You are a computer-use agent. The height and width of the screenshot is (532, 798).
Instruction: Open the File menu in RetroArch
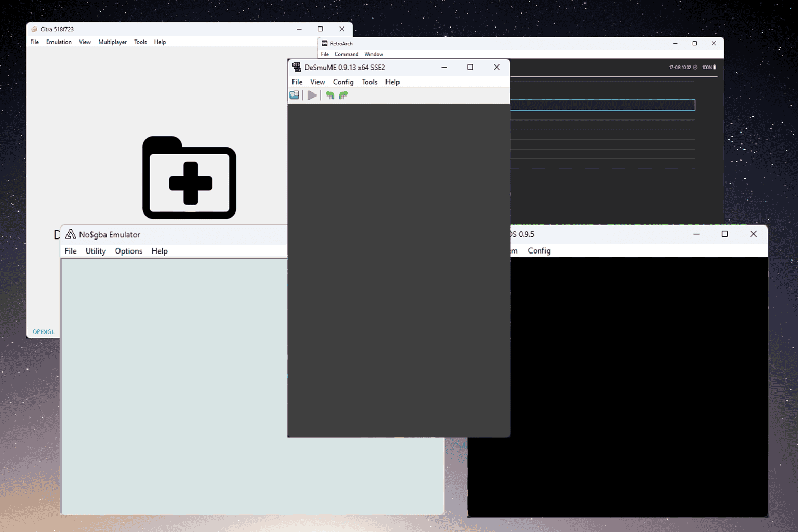325,54
